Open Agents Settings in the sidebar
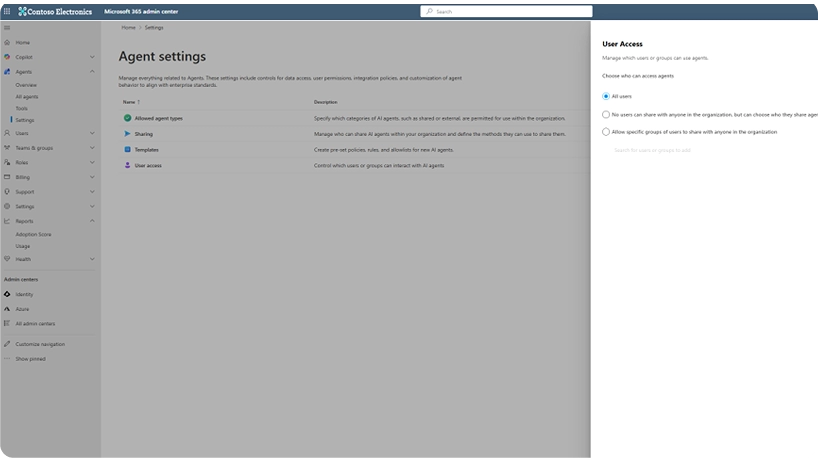 point(25,120)
